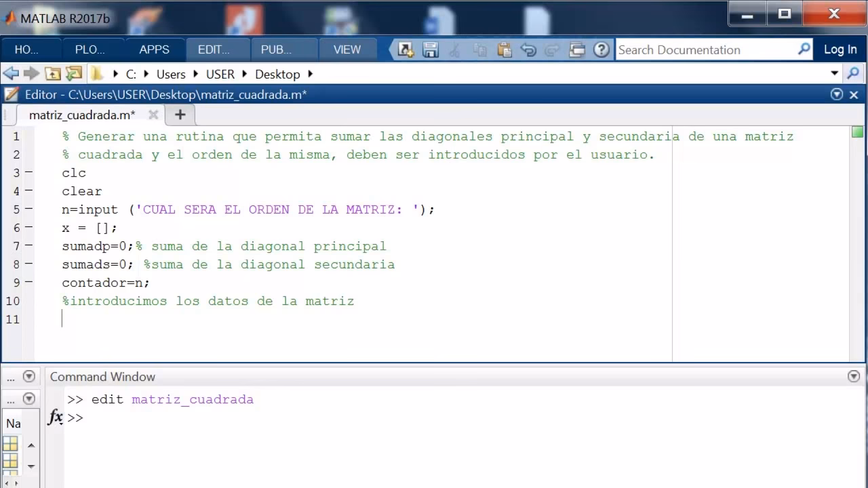Click inside the Search Documentation field
The image size is (868, 488).
pyautogui.click(x=698, y=49)
